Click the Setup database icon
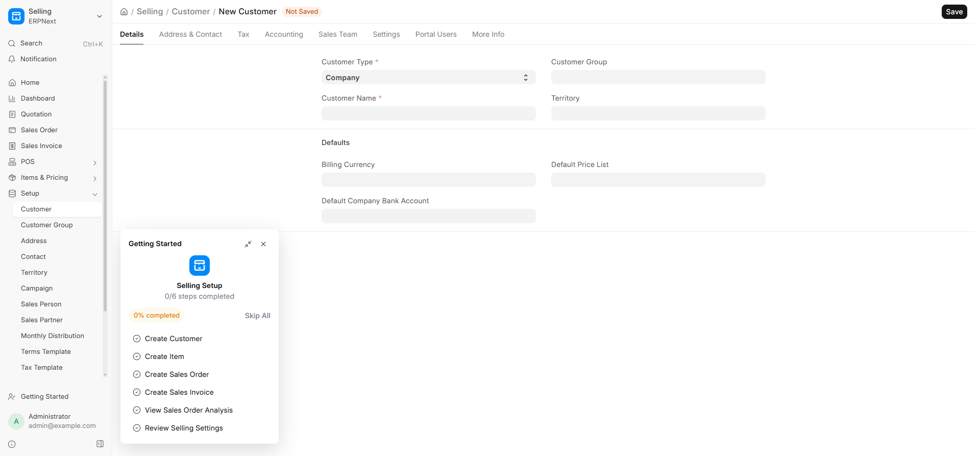Screen dimensions: 980x456 pyautogui.click(x=12, y=194)
